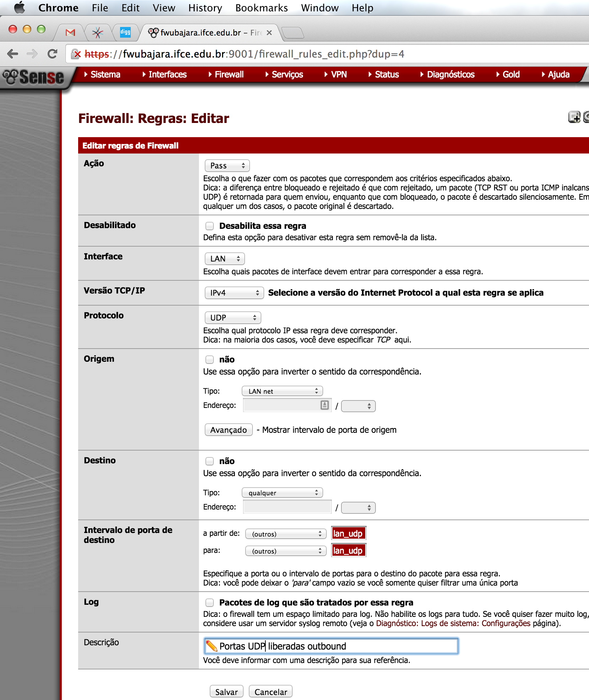Open the Destino subnet mask dropdown

pos(358,508)
